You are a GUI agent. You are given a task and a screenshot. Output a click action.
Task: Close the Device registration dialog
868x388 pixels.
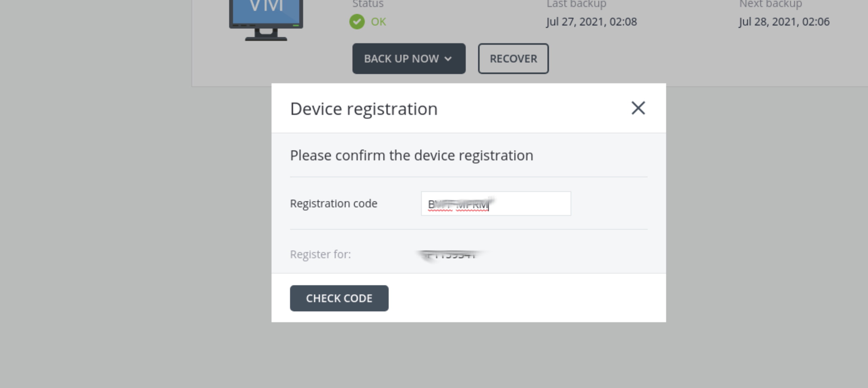(x=638, y=108)
